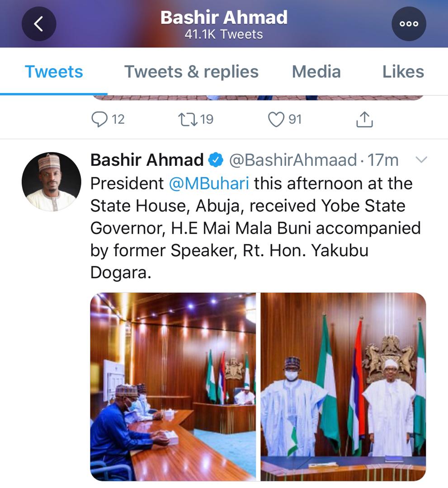Tap the @BashirAhmaad handle
Screen dimensions: 448x488
tap(293, 160)
